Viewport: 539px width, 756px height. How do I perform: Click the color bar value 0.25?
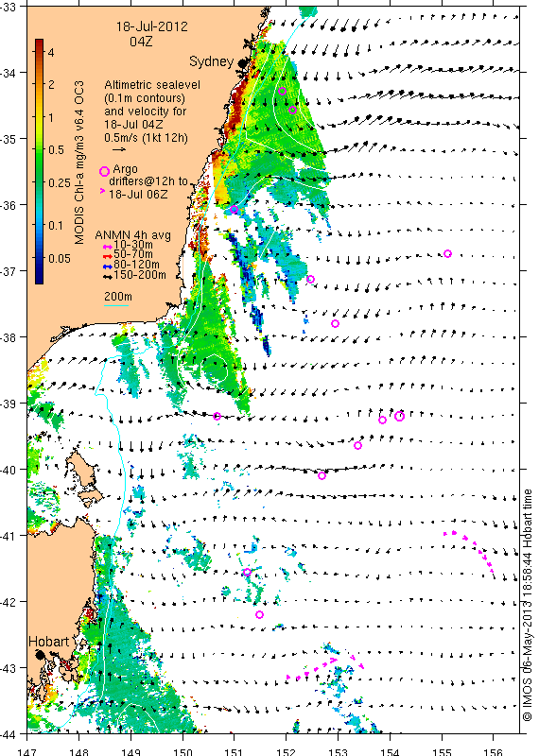tap(60, 182)
